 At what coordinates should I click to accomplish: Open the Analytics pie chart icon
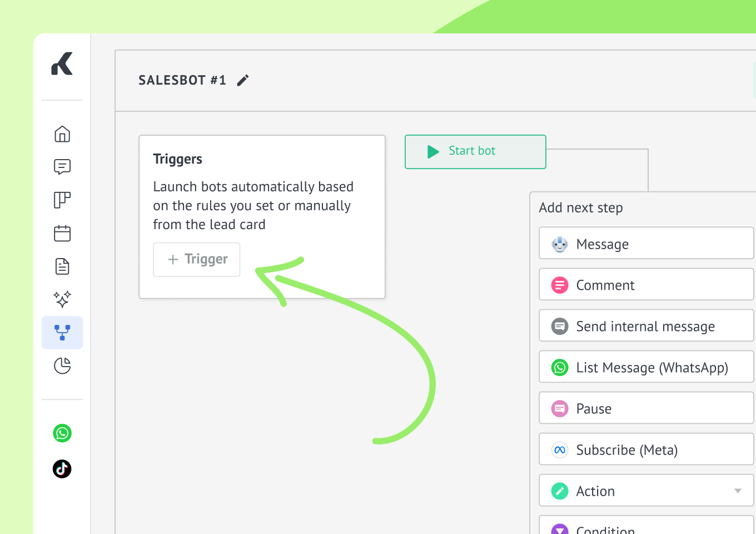pos(62,365)
